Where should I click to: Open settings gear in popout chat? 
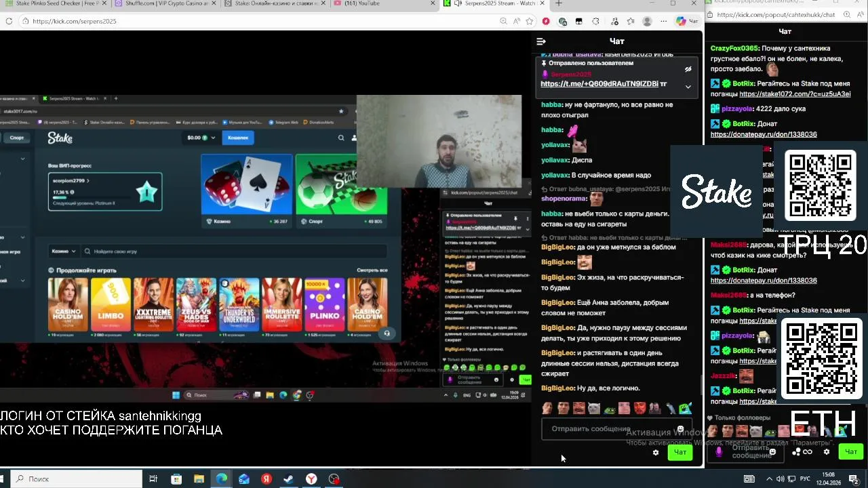point(826,451)
